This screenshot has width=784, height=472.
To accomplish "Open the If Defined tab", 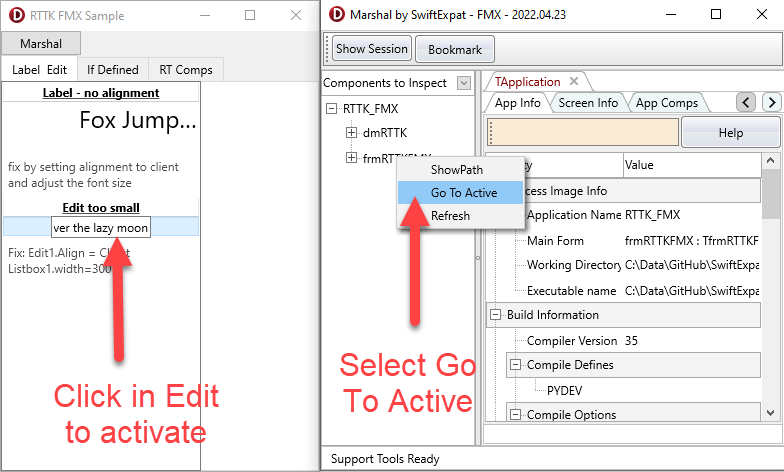I will [113, 70].
